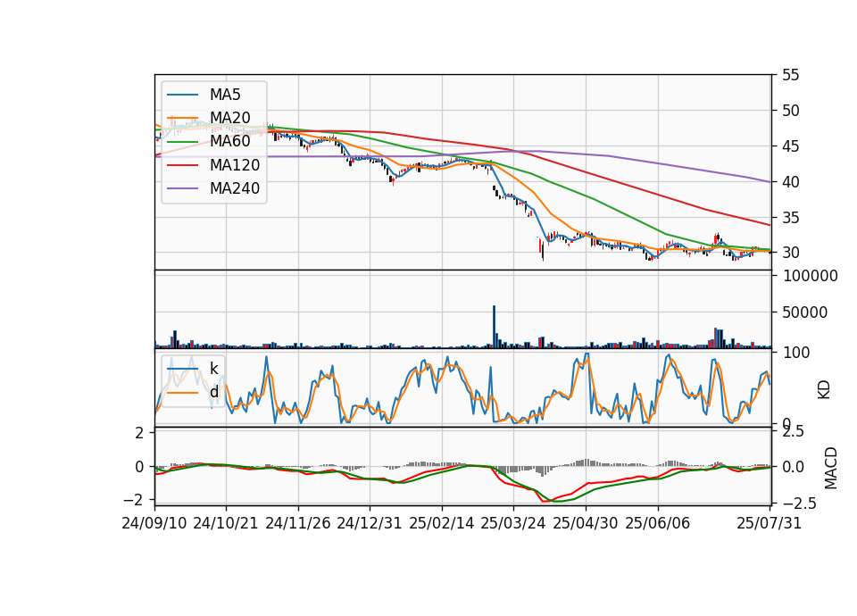
Task: Click the MA240 legend label
Action: tap(235, 188)
